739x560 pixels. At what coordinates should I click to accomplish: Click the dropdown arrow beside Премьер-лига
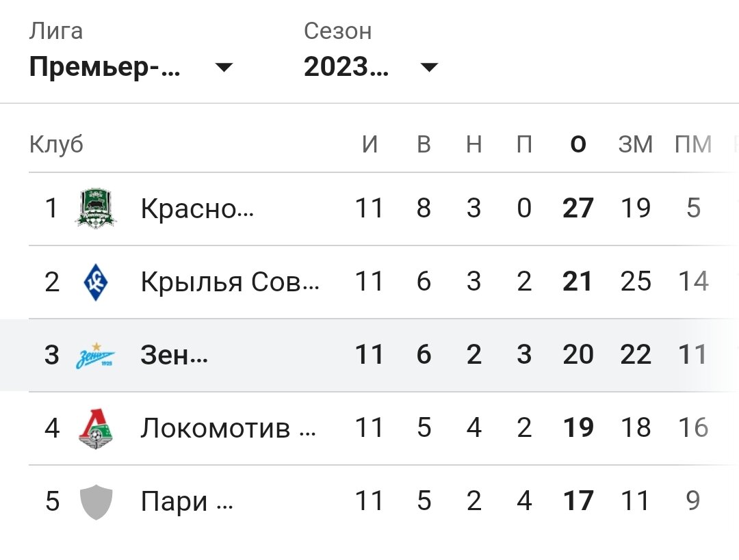click(224, 68)
